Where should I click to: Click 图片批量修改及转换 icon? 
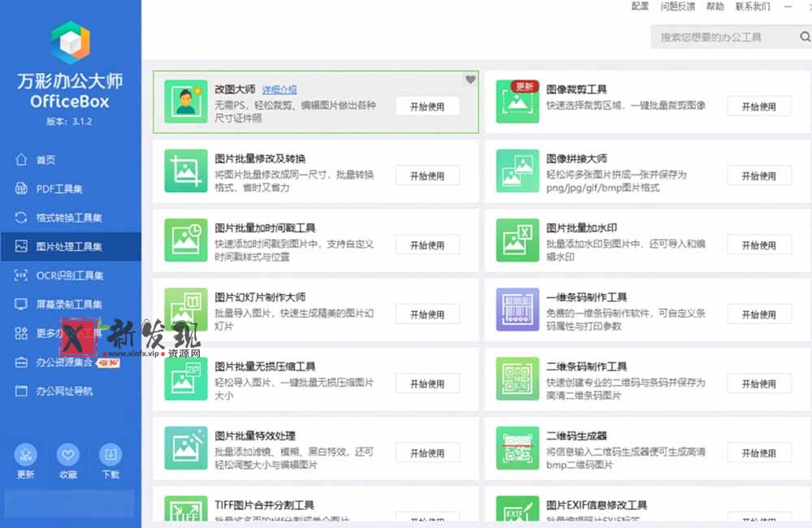point(186,171)
